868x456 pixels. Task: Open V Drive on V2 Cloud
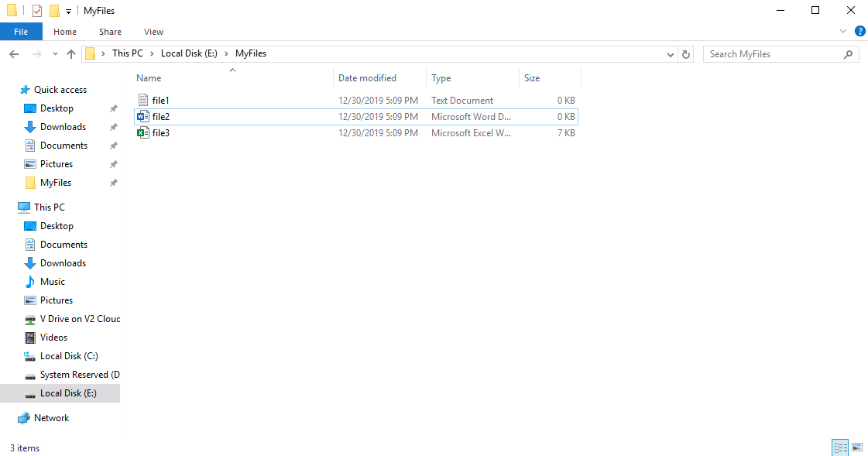[x=80, y=319]
